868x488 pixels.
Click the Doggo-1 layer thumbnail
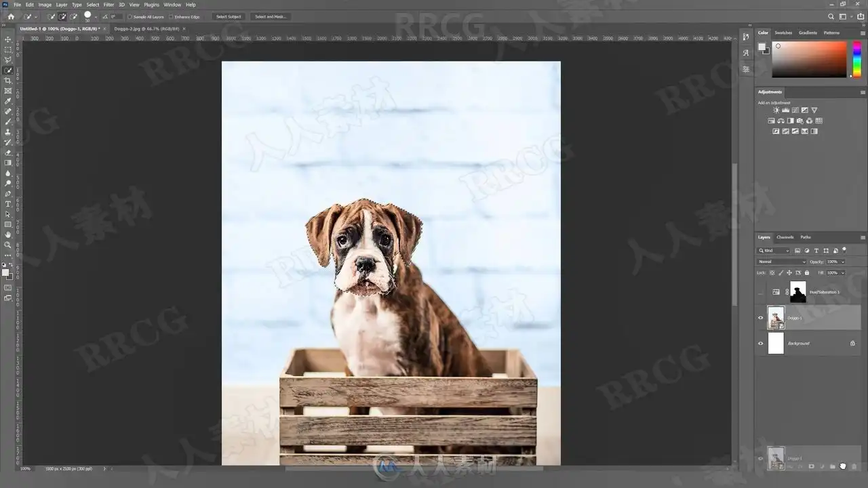coord(776,317)
